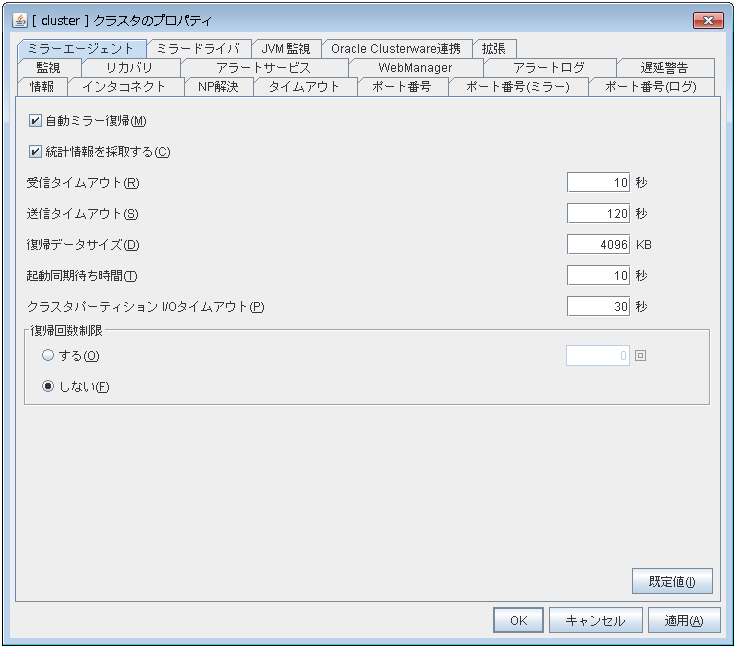Select しない radio for 復帰回数制限
The height and width of the screenshot is (648, 736).
coord(48,386)
